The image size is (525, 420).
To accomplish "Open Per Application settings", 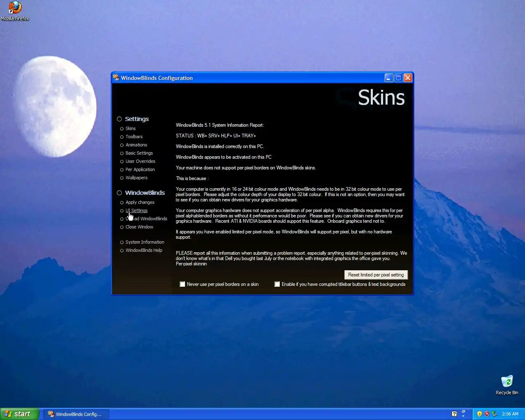I will [140, 169].
